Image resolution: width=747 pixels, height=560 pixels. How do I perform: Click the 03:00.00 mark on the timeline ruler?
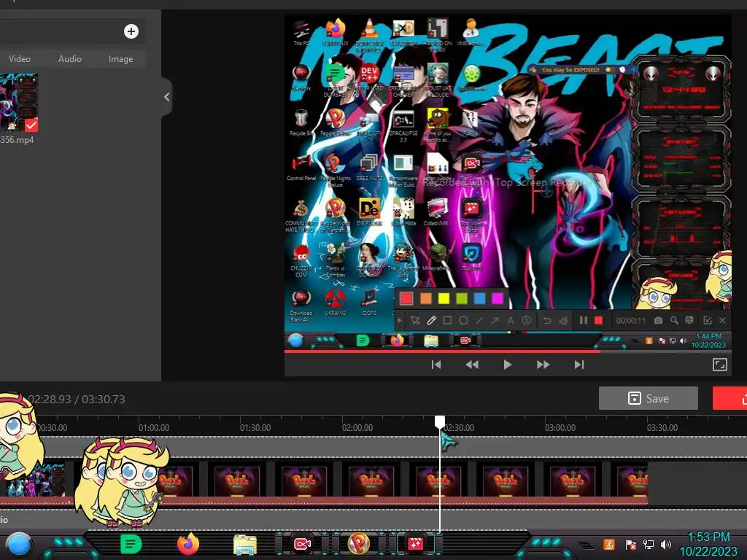point(560,427)
